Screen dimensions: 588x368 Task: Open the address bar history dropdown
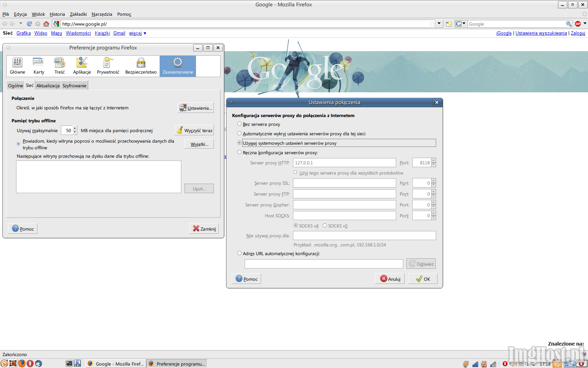[439, 23]
